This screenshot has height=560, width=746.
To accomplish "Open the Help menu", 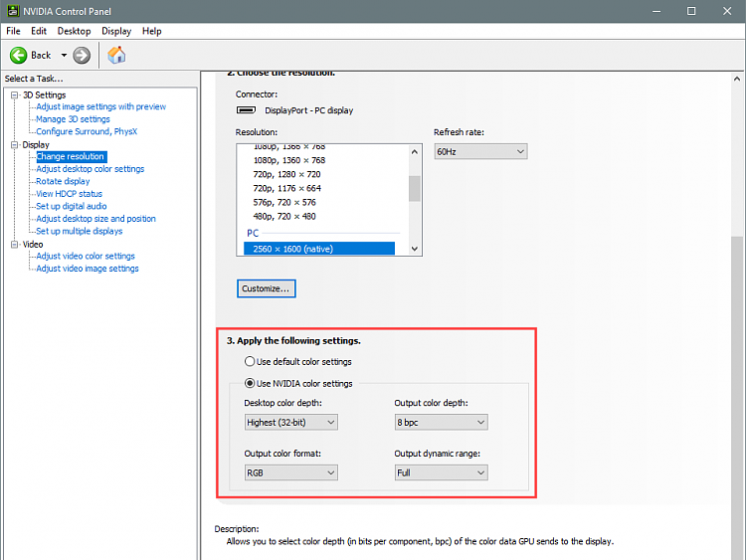I will click(x=152, y=31).
